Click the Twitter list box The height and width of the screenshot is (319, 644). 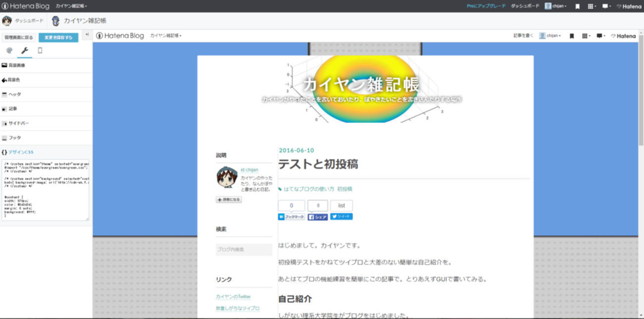pos(341,206)
